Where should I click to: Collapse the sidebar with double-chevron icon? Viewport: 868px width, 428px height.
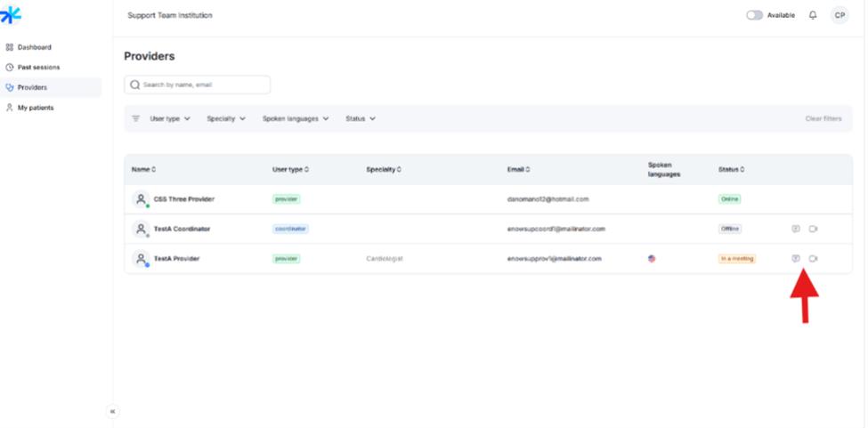click(112, 411)
